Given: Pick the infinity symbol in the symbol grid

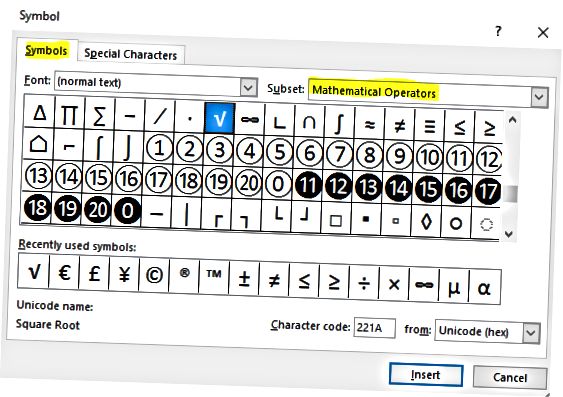Looking at the screenshot, I should tap(250, 120).
